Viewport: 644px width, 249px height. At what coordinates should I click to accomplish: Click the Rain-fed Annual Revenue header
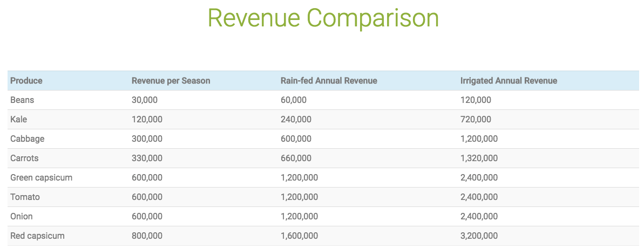pos(329,81)
